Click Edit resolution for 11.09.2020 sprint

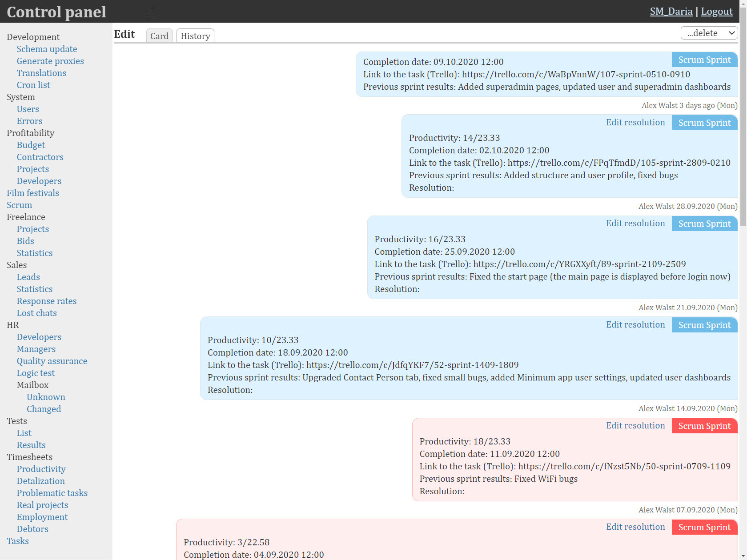coord(635,425)
